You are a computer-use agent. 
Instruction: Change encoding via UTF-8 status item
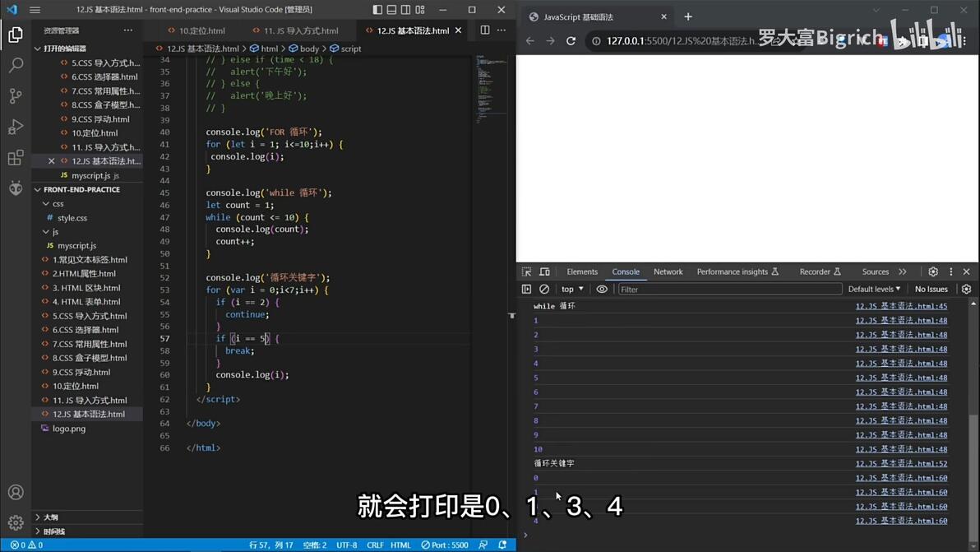pos(346,545)
